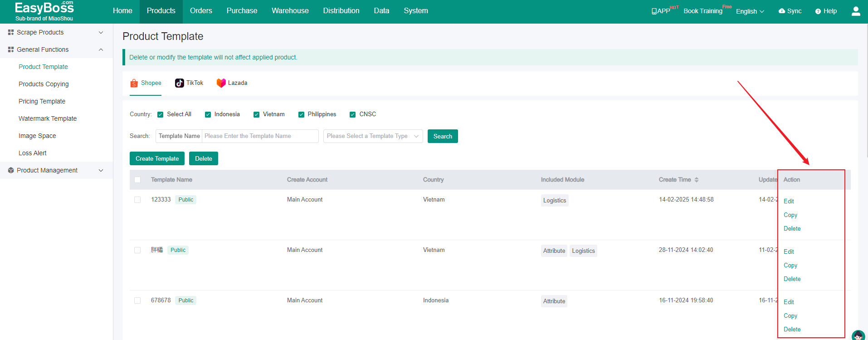868x340 pixels.
Task: Delete the 678678 template
Action: 792,329
